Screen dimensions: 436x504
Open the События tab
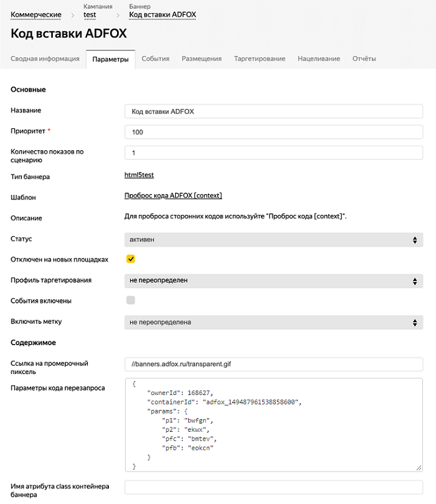[155, 59]
